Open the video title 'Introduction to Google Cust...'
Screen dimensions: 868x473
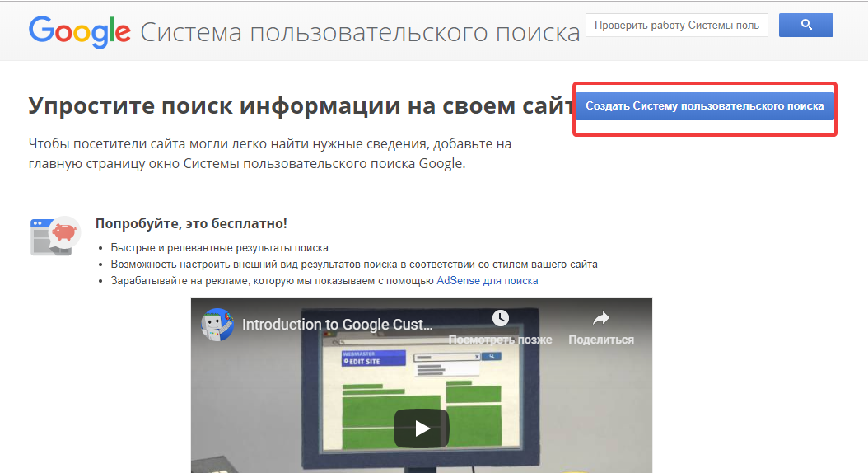337,325
